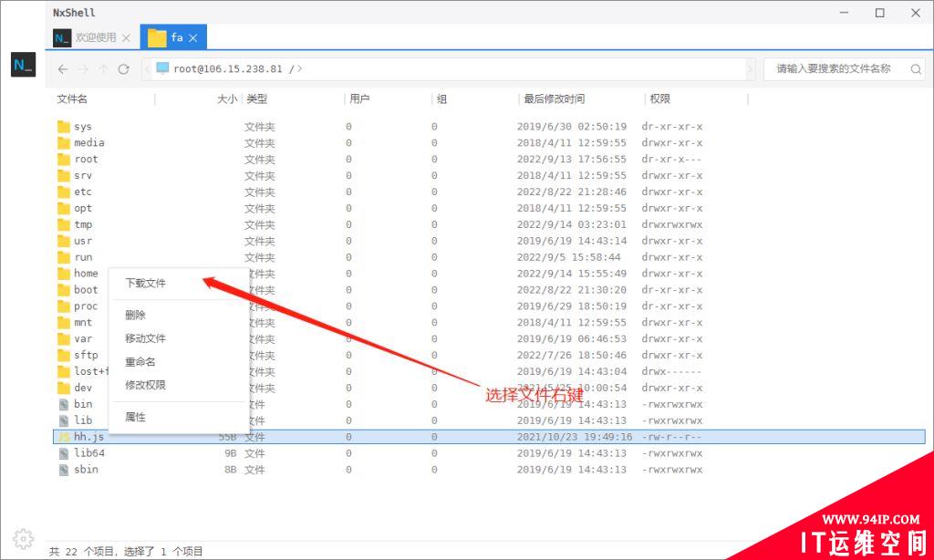This screenshot has height=560, width=934.
Task: Click the computer icon in path bar
Action: [x=162, y=68]
